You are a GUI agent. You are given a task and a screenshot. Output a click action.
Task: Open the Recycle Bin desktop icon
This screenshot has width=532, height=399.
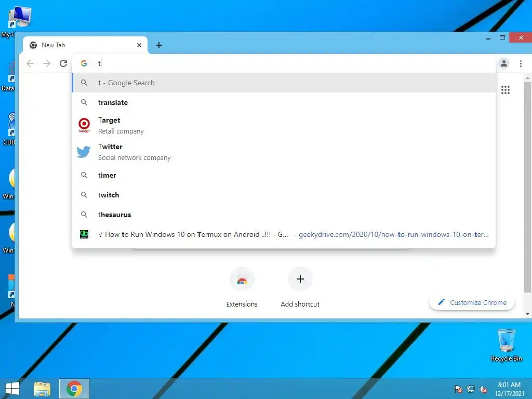point(506,345)
